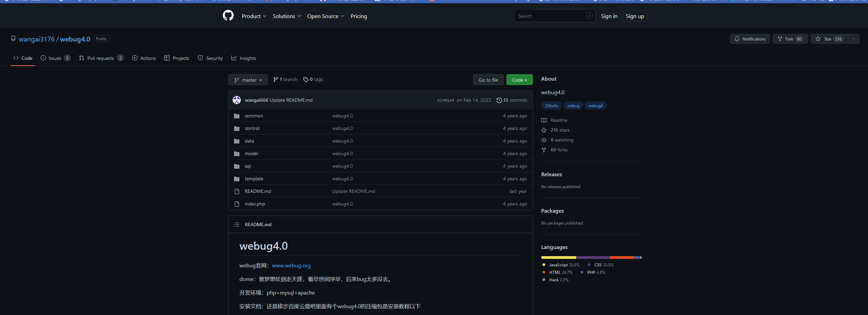Click the branch icon next to 1 branch

[276, 79]
